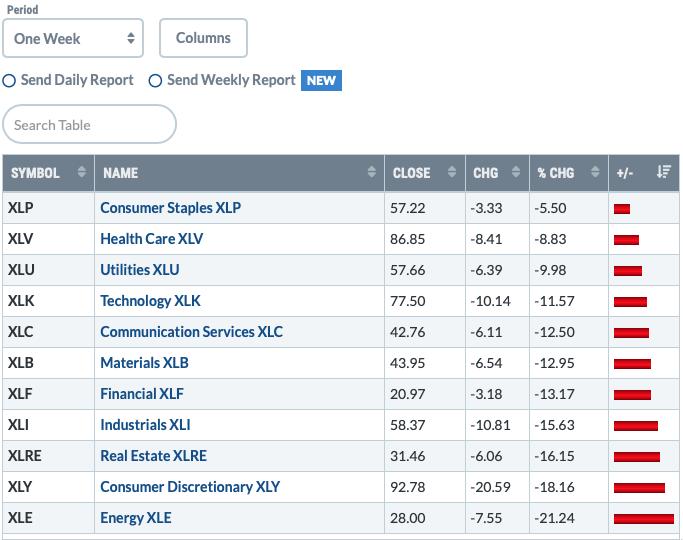683x540 pixels.
Task: Select the Real Estate XLRE link
Action: click(x=153, y=456)
